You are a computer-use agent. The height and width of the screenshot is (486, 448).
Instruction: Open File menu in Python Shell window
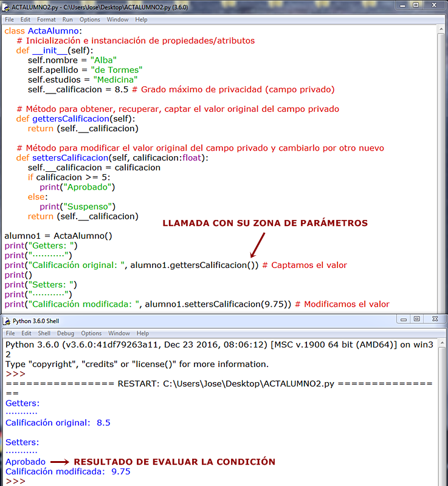[10, 333]
